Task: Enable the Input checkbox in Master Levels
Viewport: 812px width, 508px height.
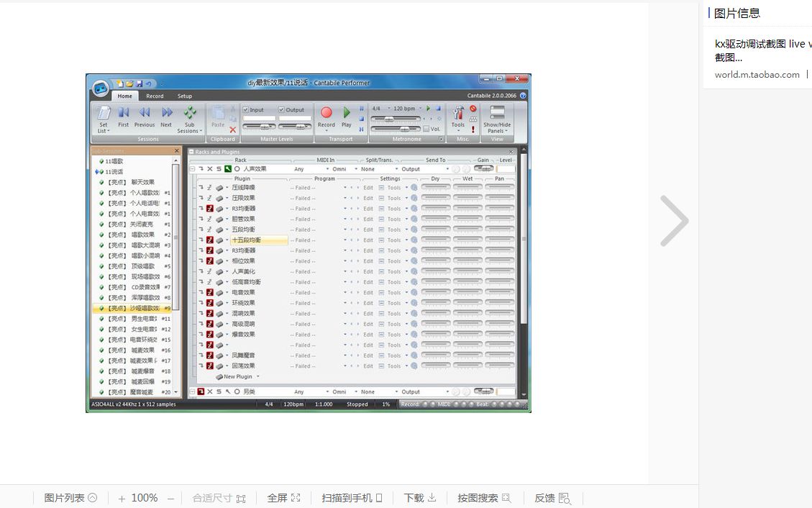Action: pyautogui.click(x=245, y=109)
